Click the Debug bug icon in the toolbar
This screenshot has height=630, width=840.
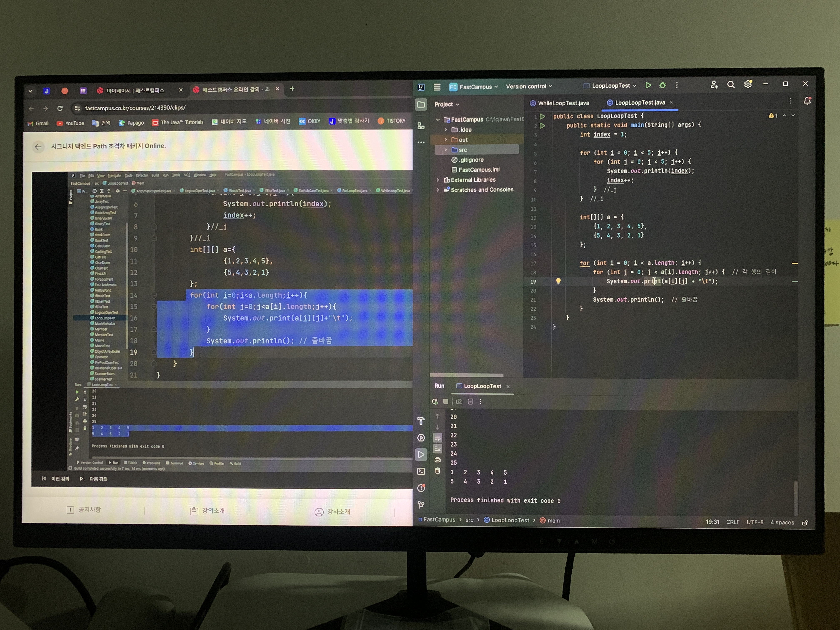pyautogui.click(x=663, y=85)
